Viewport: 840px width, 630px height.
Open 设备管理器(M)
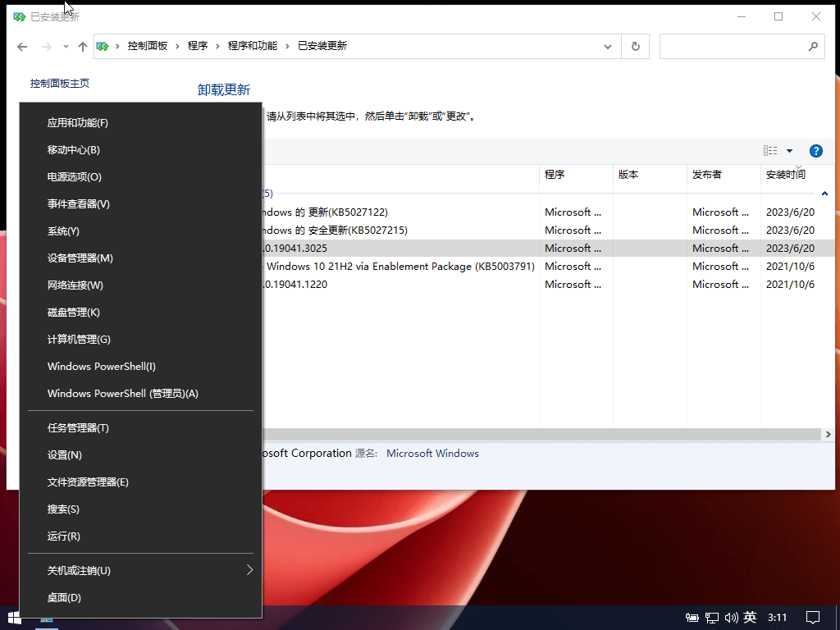coord(140,258)
